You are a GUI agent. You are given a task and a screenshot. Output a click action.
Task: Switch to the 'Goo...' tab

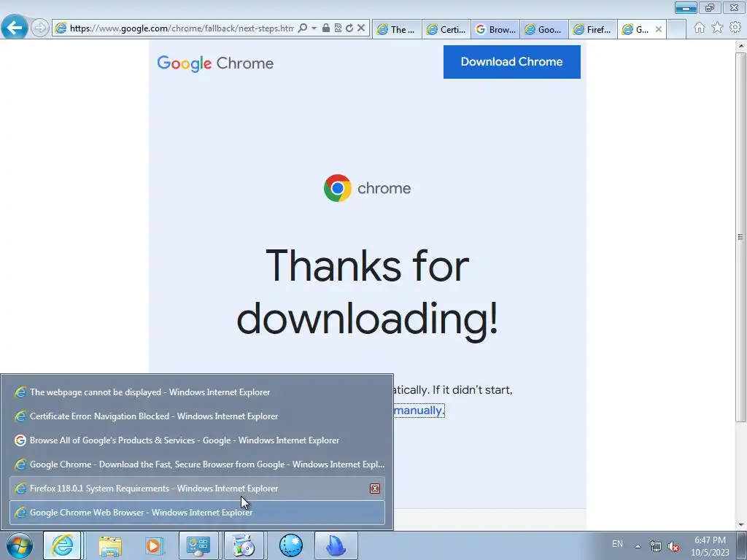(544, 29)
